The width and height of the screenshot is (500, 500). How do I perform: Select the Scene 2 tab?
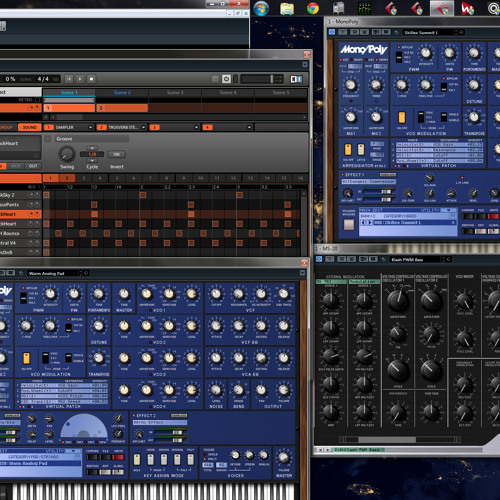coord(122,93)
